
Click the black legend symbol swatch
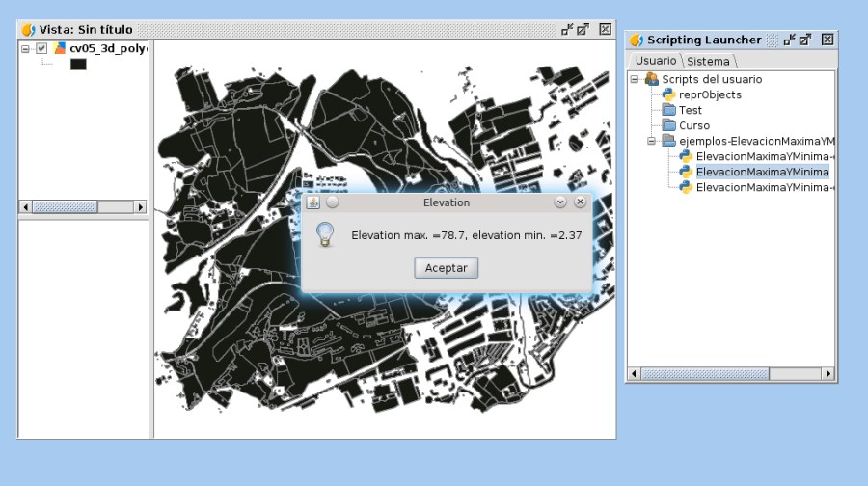click(x=78, y=65)
